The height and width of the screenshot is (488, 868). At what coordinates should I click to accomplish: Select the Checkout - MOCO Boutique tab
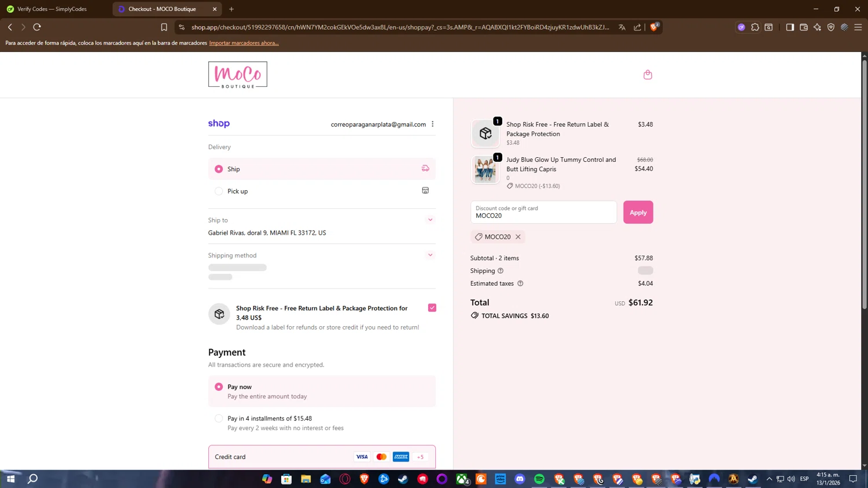(x=168, y=9)
